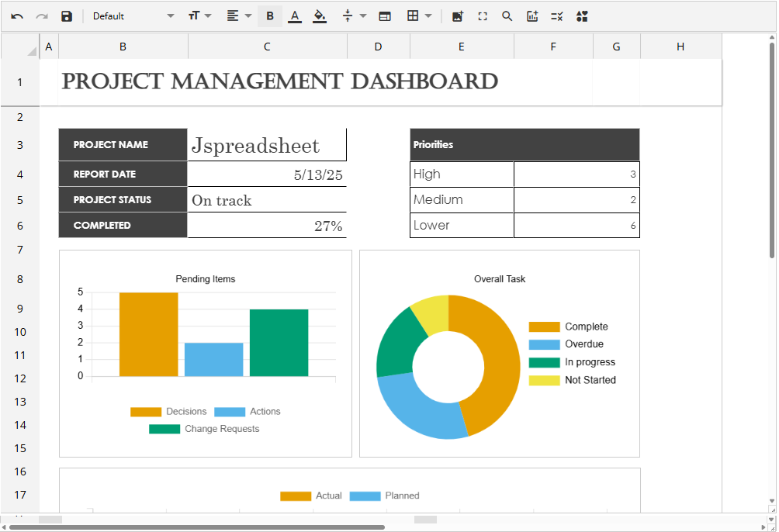
Task: Open the text color picker
Action: coord(294,16)
